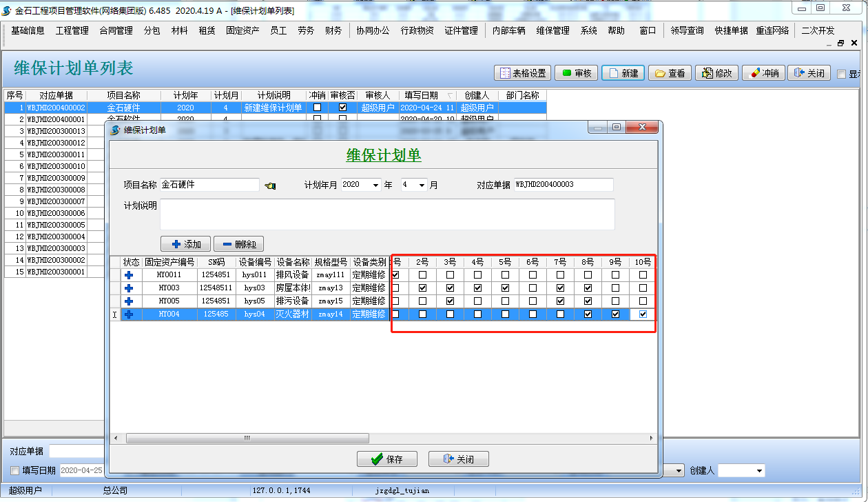Open the 固定资产 menu
The image size is (868, 502).
click(x=242, y=30)
